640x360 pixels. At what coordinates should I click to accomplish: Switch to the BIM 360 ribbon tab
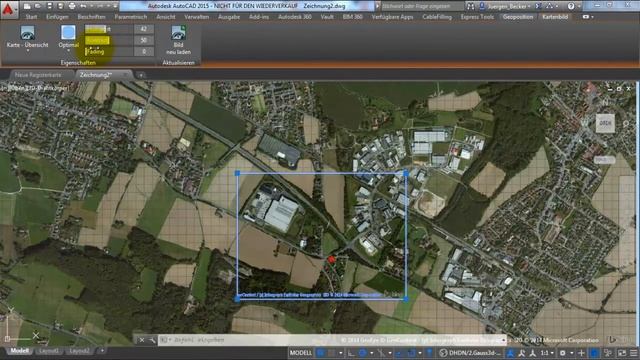click(353, 17)
